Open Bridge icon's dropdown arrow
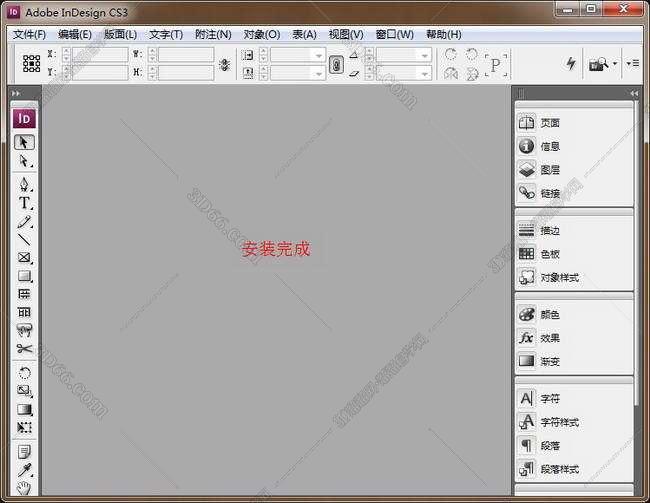650x503 pixels. 614,64
